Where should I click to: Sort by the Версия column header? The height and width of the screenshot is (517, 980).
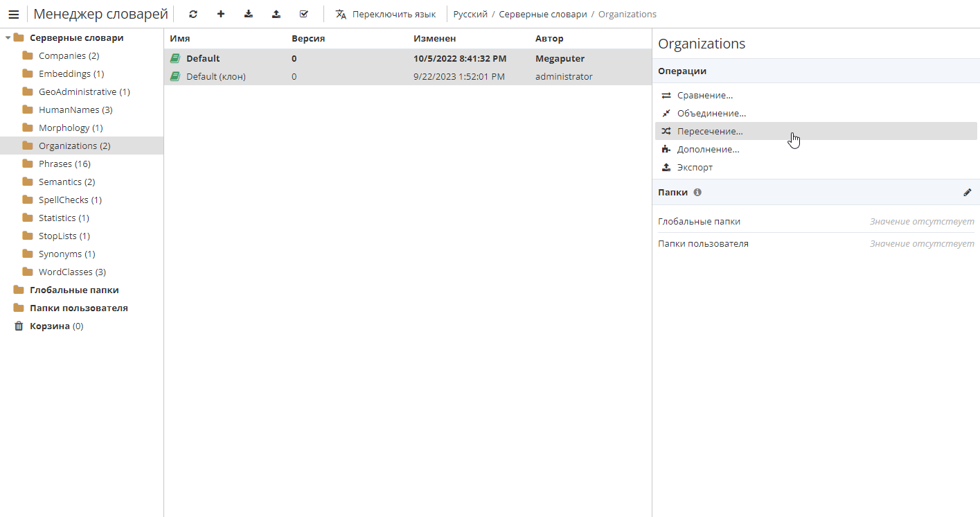pyautogui.click(x=308, y=39)
